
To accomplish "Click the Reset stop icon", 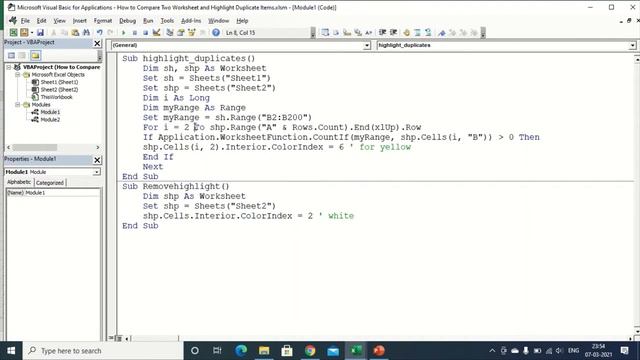I will [x=145, y=33].
